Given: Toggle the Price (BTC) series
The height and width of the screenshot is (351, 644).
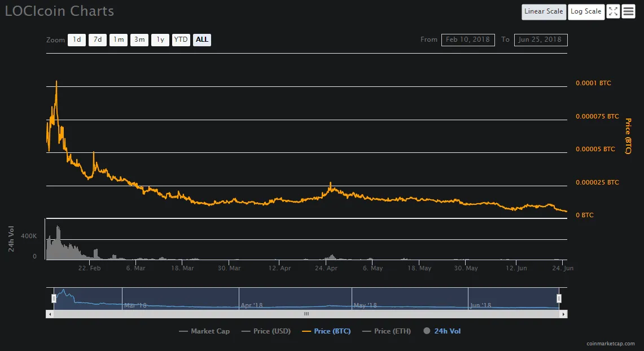Looking at the screenshot, I should [327, 331].
